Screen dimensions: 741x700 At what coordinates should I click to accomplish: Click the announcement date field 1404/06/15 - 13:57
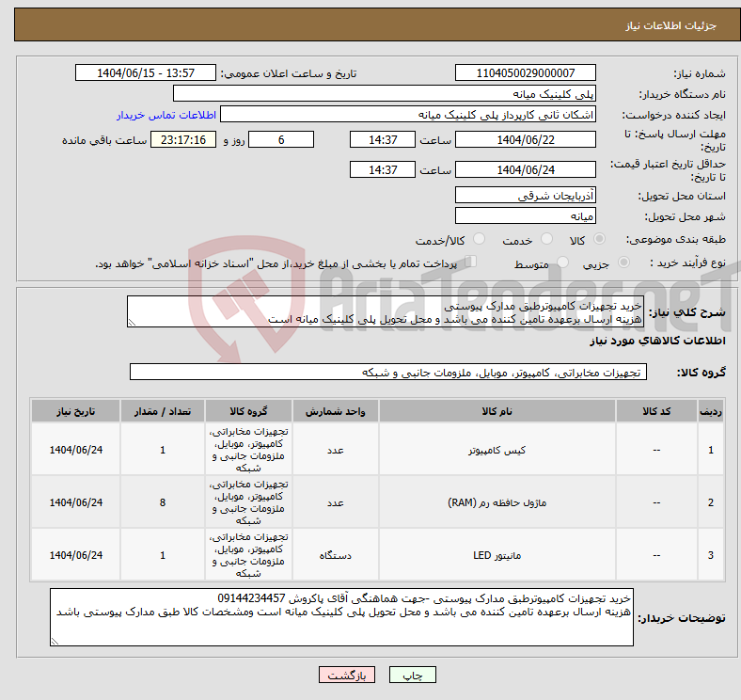(x=146, y=72)
